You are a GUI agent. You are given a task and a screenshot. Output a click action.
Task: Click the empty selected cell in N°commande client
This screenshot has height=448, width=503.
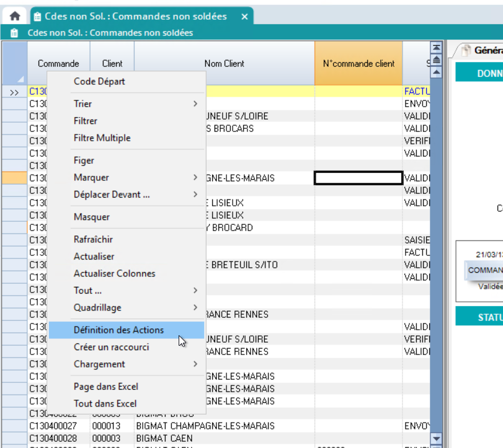[x=358, y=178]
